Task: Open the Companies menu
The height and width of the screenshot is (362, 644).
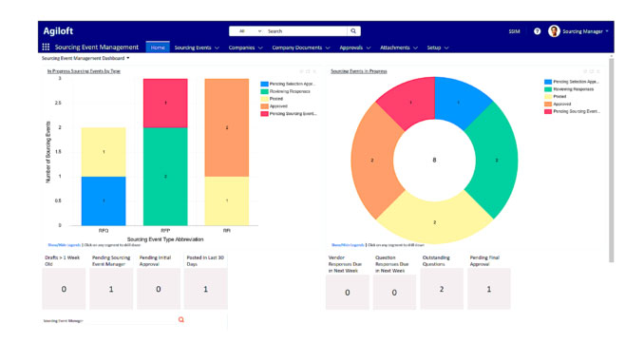Action: [245, 48]
